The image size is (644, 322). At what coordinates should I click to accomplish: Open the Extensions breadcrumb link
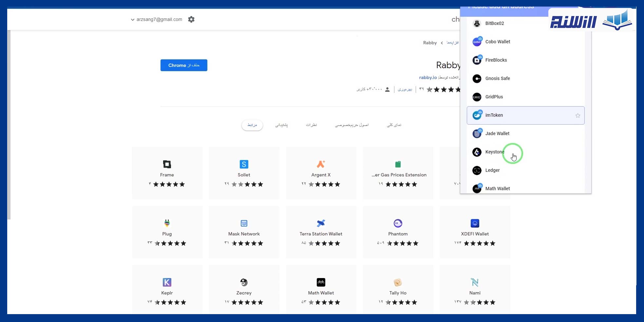(452, 43)
